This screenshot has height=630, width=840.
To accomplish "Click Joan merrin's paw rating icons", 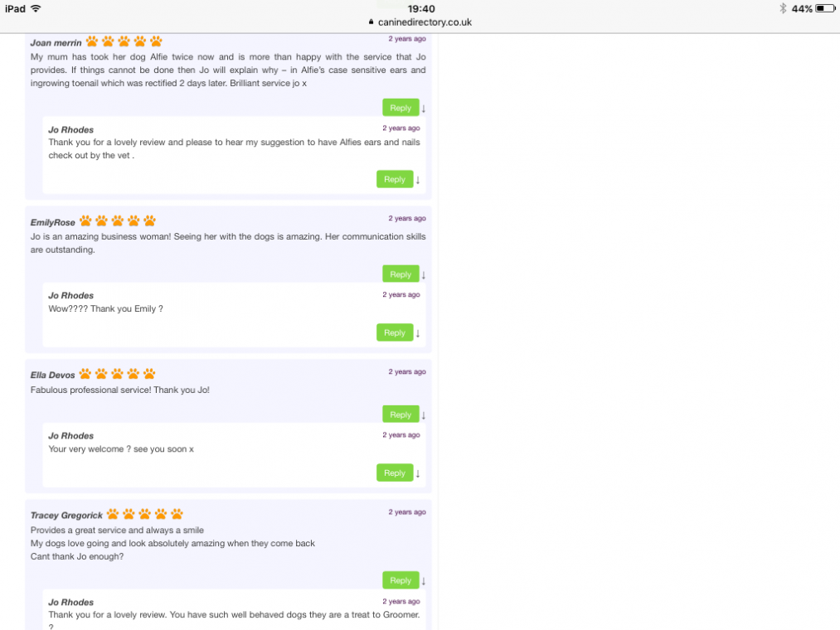I will [x=124, y=41].
